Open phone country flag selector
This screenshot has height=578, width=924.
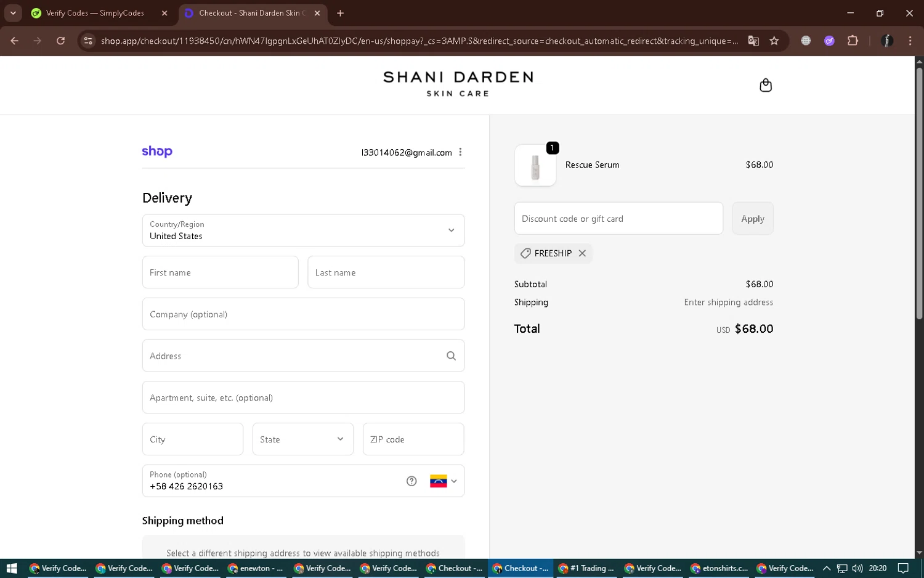444,481
